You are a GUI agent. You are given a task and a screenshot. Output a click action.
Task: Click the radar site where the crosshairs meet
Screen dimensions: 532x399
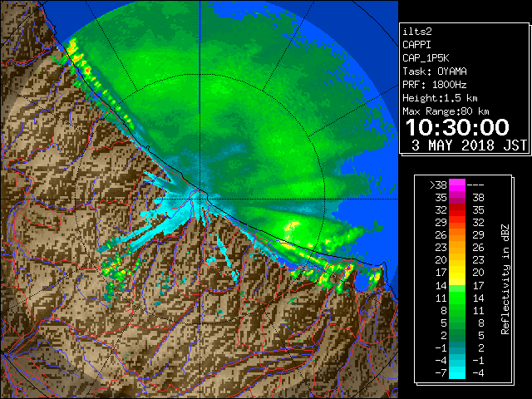click(x=199, y=199)
